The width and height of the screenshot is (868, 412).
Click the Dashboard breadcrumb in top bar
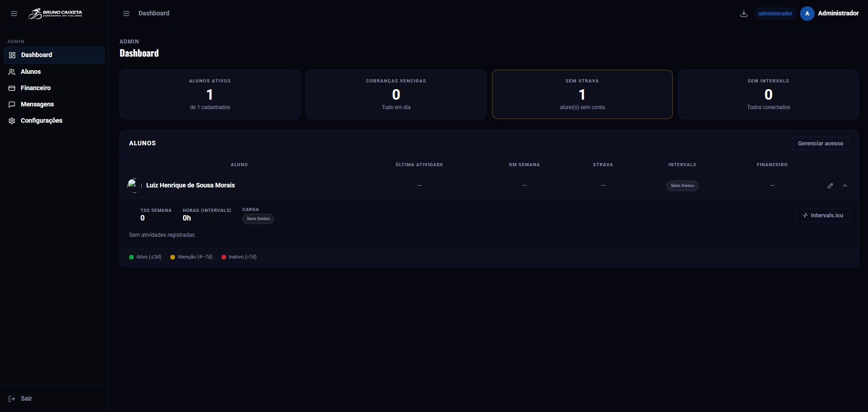point(154,13)
